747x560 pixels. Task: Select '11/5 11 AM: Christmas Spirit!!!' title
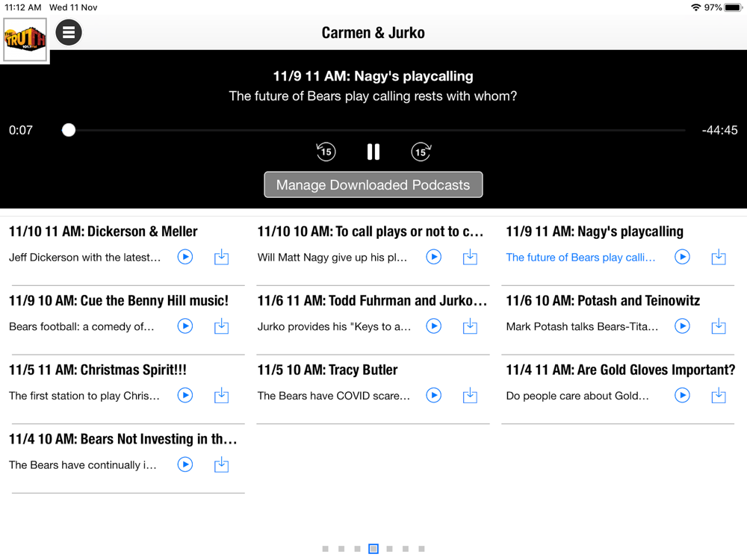(98, 370)
